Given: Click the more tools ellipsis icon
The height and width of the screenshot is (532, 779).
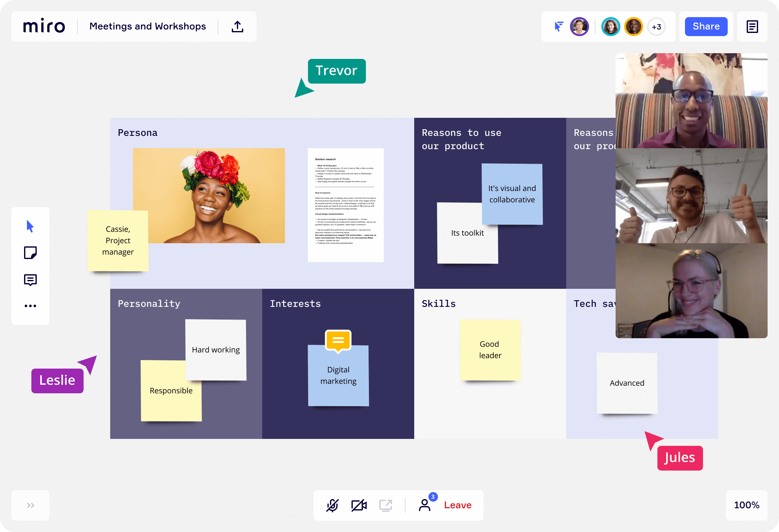Looking at the screenshot, I should [30, 305].
